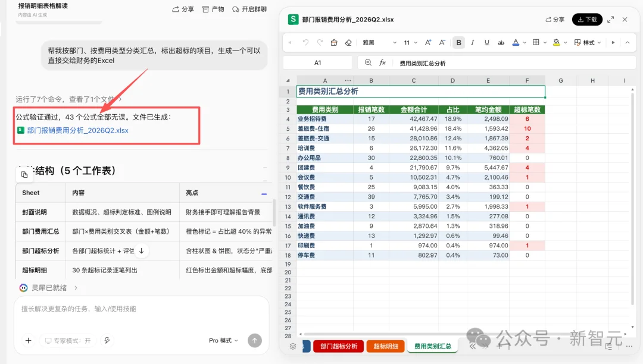Click 分享 in the spreadsheet preview header
The image size is (643, 364).
pyautogui.click(x=555, y=19)
